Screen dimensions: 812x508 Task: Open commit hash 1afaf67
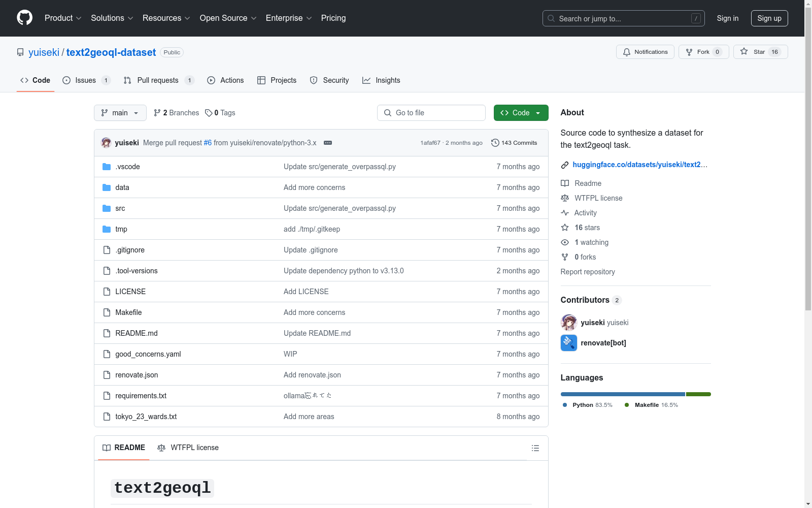pos(430,143)
